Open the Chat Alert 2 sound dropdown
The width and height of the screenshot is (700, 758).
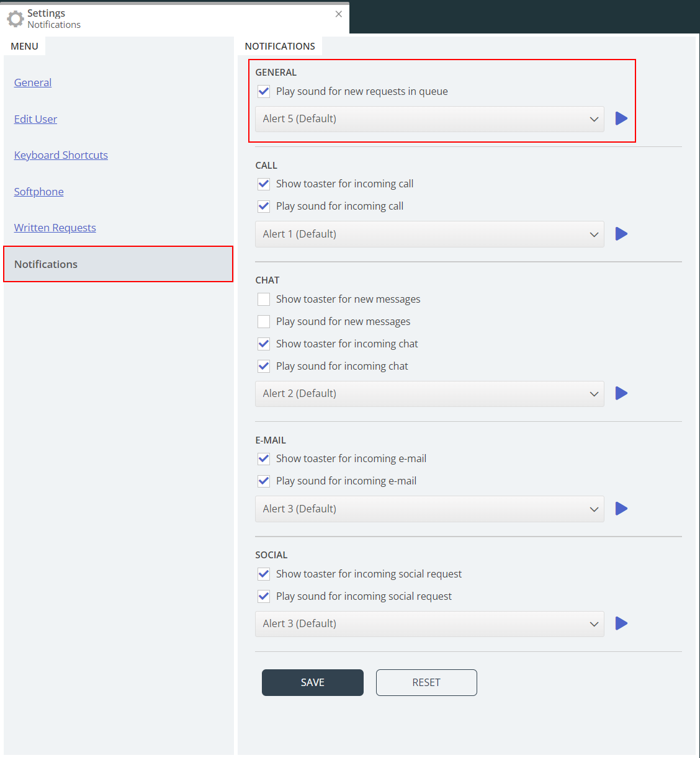pos(429,393)
